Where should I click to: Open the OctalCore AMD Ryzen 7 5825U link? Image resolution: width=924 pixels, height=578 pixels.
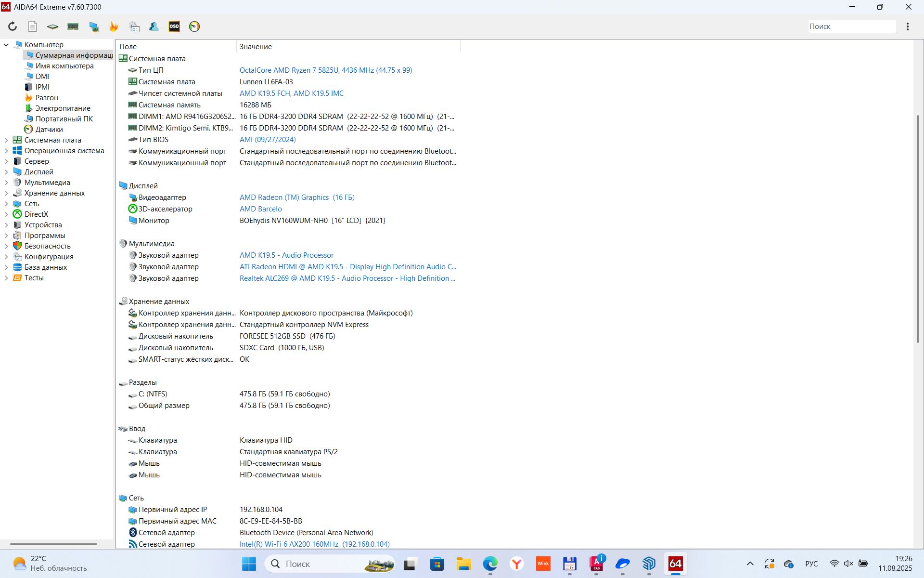point(326,70)
